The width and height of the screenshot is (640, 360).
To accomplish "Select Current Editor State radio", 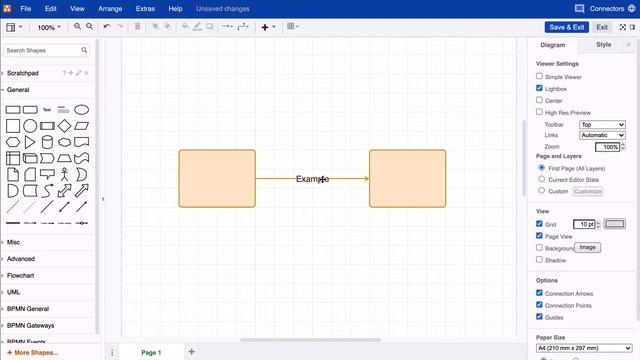I will tap(542, 179).
